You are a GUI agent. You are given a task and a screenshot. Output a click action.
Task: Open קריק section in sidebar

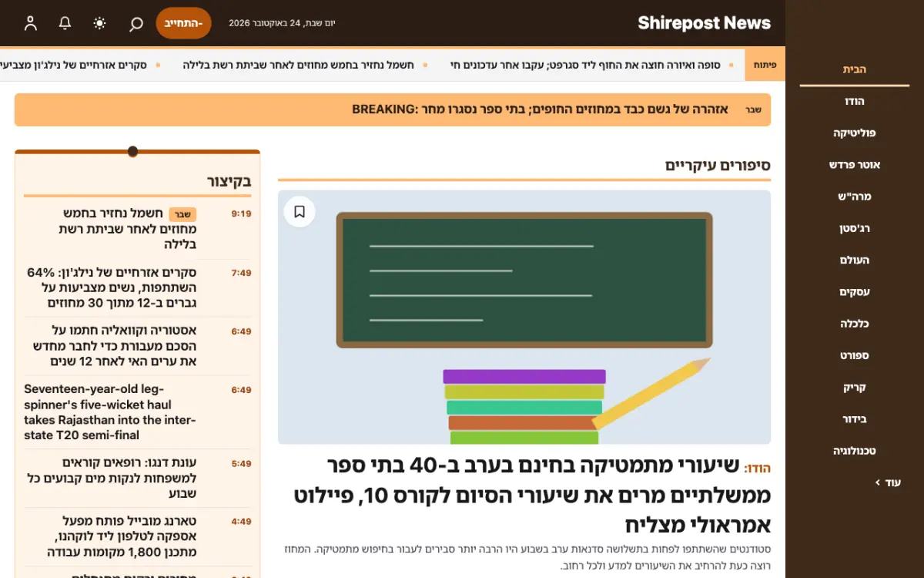pos(855,388)
